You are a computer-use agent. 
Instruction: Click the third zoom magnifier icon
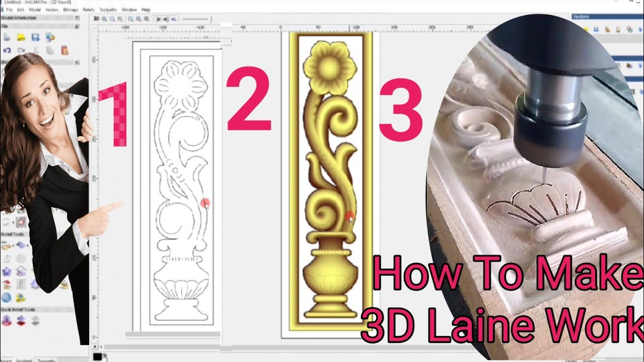(119, 19)
